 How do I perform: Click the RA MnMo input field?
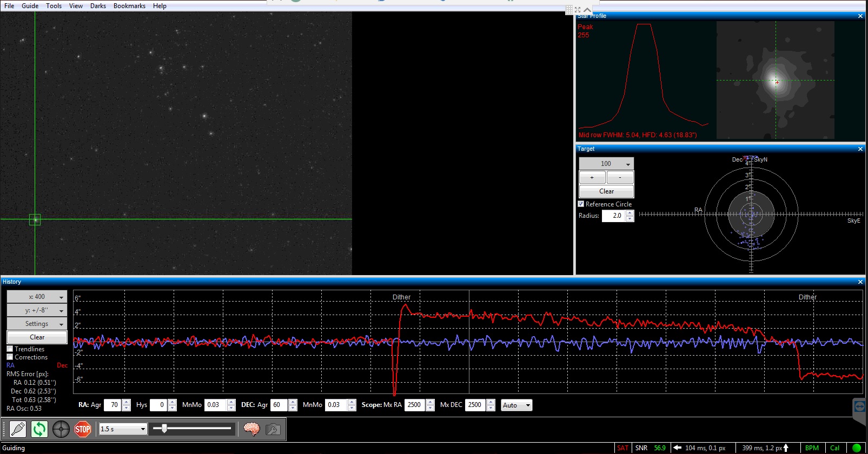coord(216,405)
